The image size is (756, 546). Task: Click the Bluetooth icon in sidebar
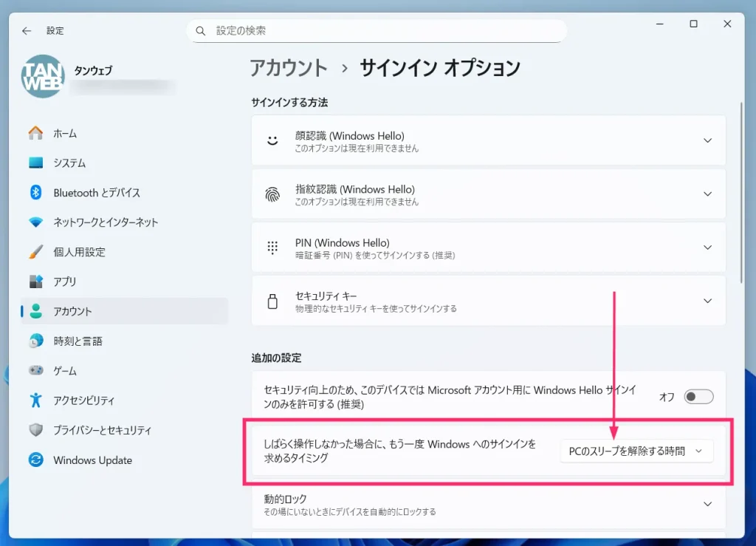click(x=35, y=192)
